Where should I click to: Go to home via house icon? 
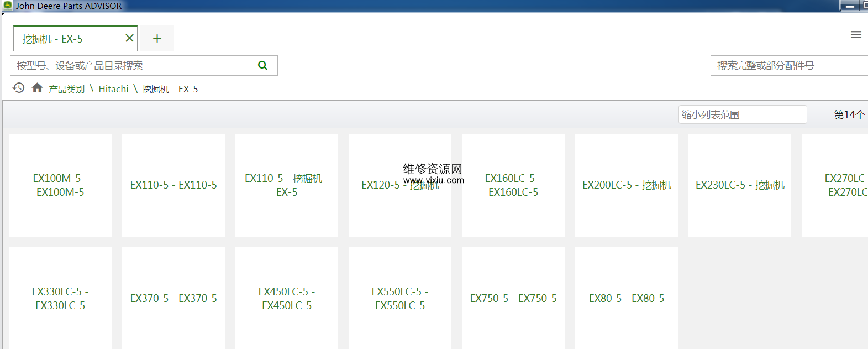click(x=37, y=88)
